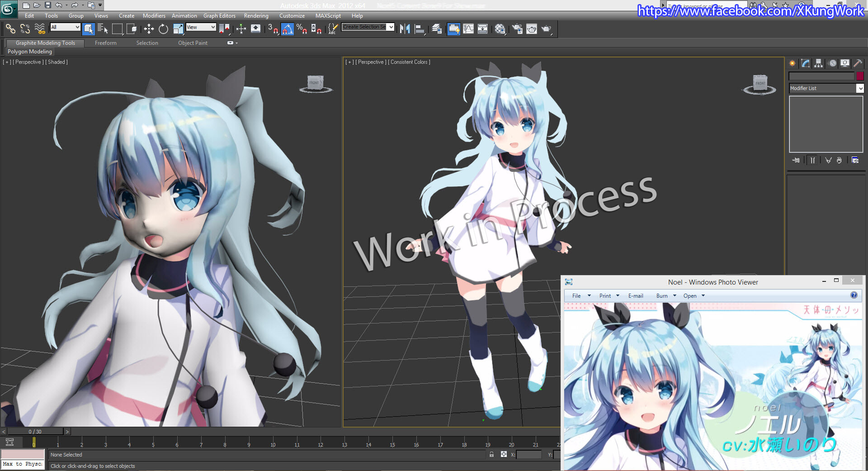
Task: Open Edit Named Selection Sets
Action: 333,29
